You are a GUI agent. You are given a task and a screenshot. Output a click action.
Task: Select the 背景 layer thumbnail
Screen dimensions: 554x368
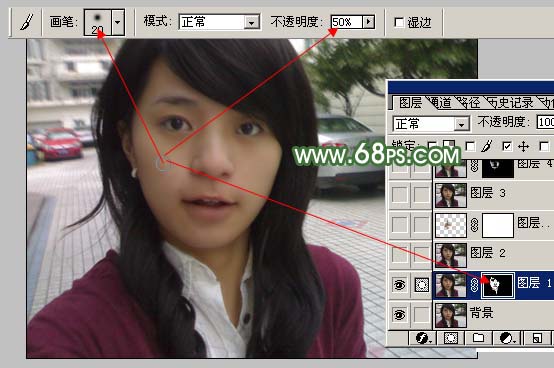(x=450, y=315)
